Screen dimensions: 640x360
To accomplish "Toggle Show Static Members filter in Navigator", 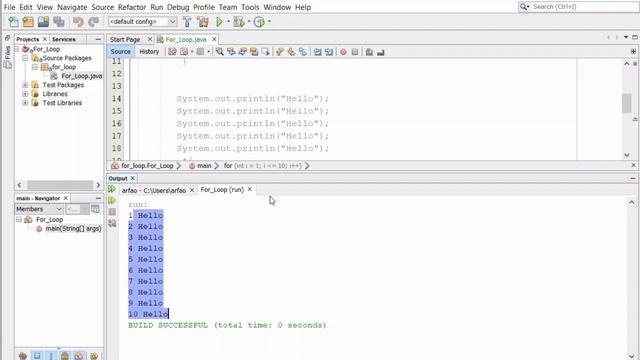I will coord(51,356).
